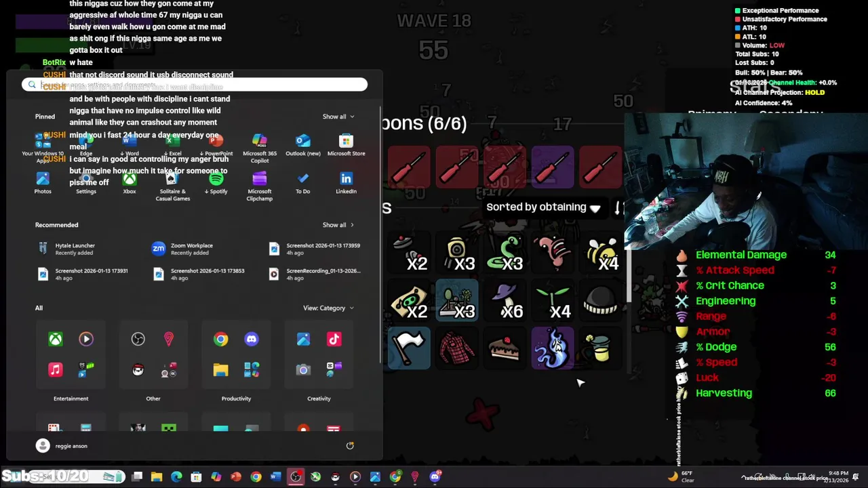Launch TikTok in Creativity category
This screenshot has width=868, height=488.
point(334,339)
